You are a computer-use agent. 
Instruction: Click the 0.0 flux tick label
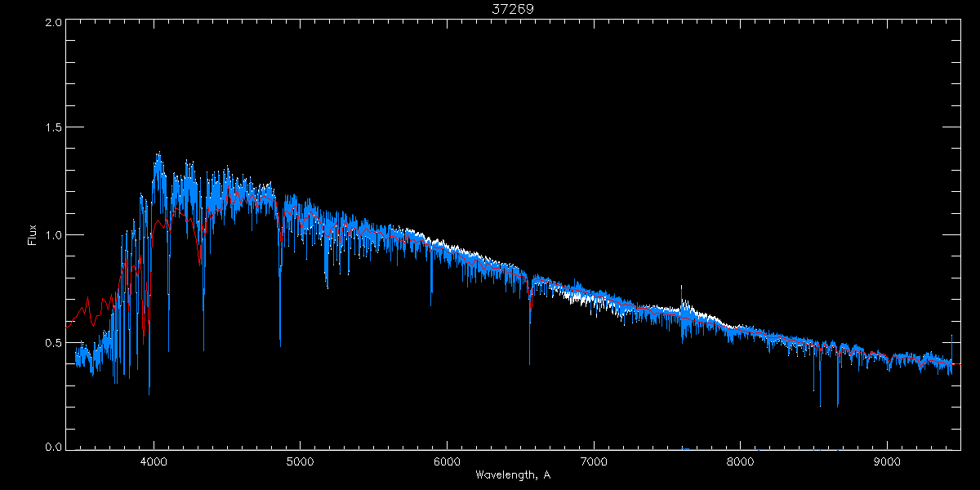click(51, 446)
